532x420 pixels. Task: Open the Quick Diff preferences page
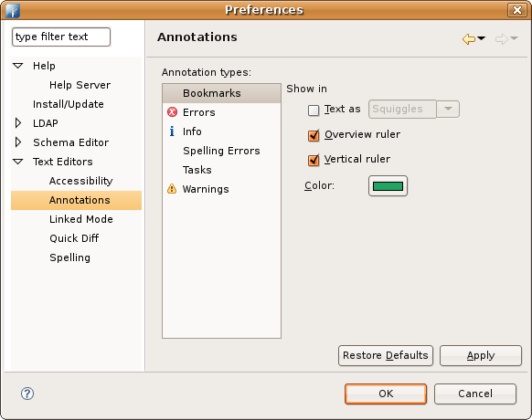point(74,238)
